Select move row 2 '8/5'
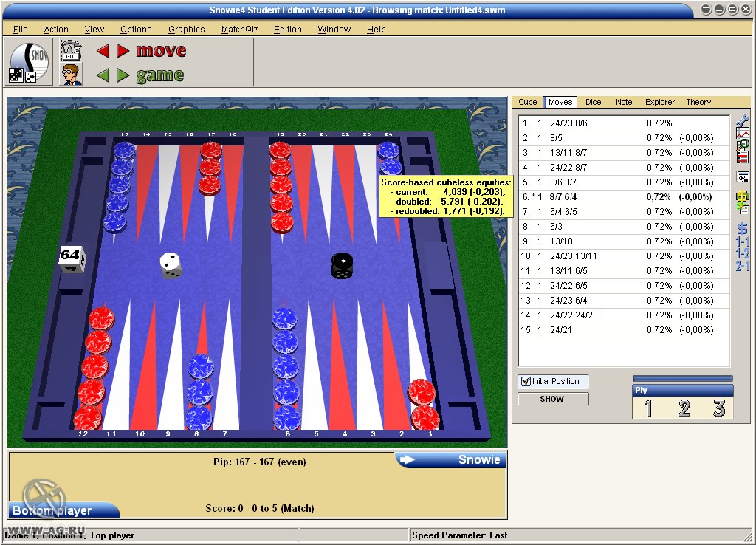This screenshot has height=545, width=756. 624,138
